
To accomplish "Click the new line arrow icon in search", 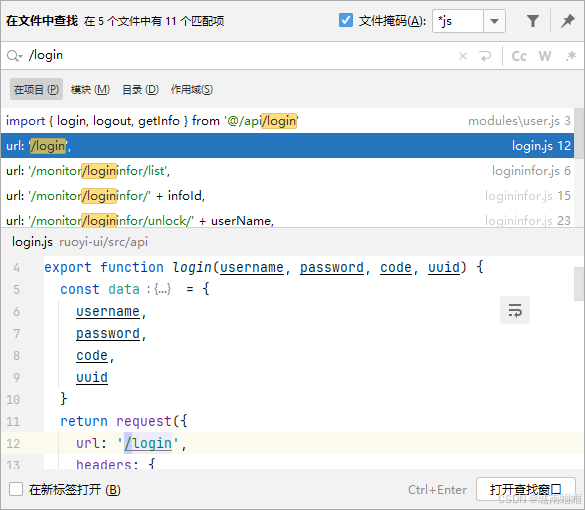I will (485, 56).
